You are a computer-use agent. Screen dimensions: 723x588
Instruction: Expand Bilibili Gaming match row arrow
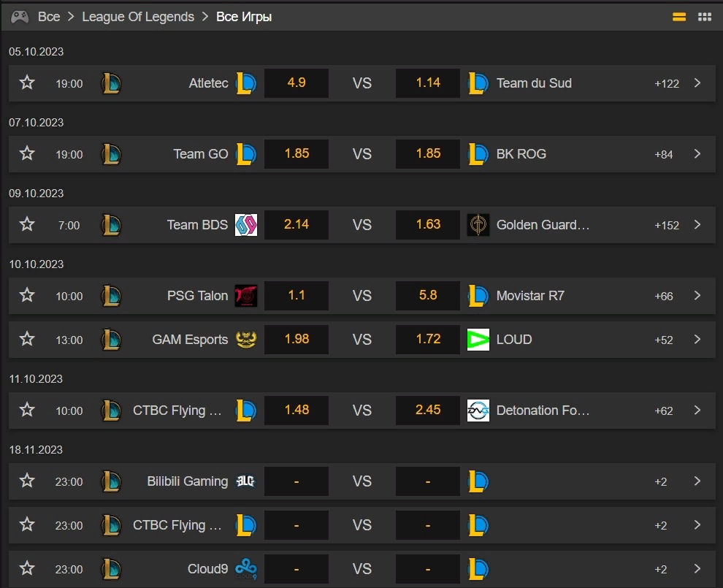(697, 481)
